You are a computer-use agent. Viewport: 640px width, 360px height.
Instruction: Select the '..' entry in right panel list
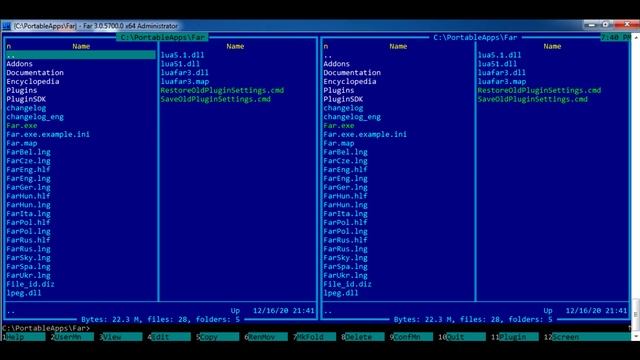click(x=328, y=55)
